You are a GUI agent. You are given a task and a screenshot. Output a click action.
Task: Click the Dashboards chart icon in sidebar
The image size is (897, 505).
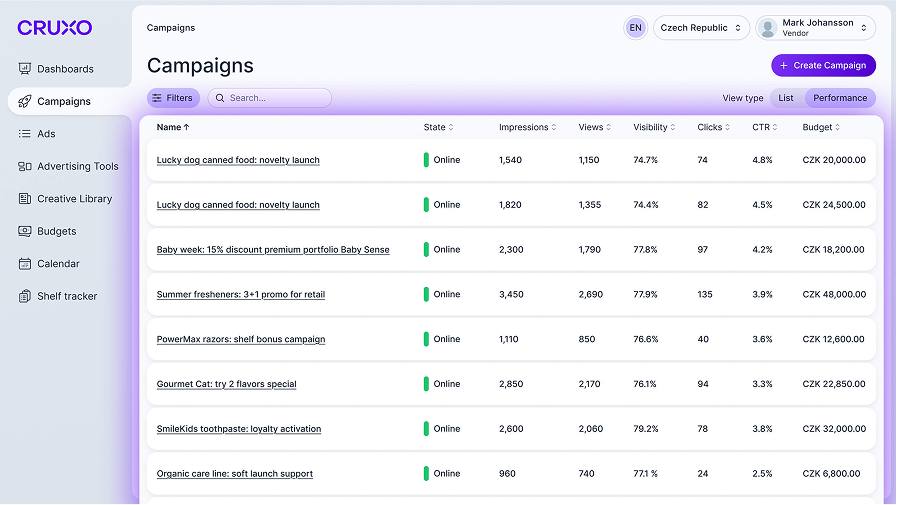25,69
